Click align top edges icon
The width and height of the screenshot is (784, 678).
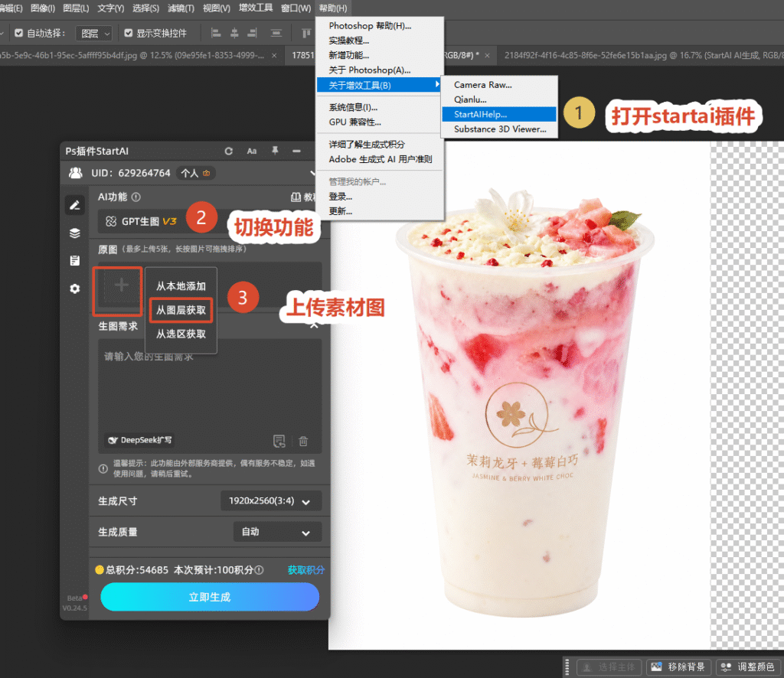coord(306,33)
